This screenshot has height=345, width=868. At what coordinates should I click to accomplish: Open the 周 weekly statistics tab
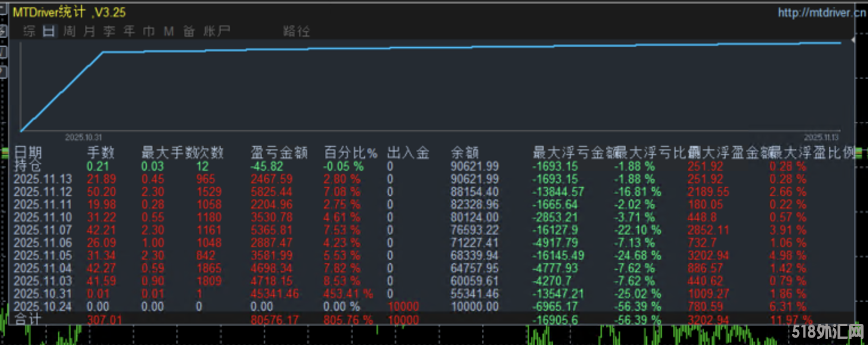point(69,31)
